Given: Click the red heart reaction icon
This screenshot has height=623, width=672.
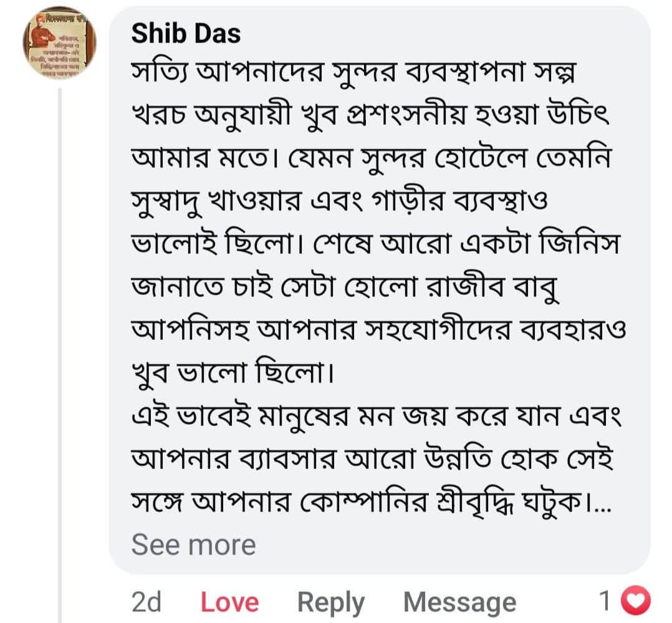Looking at the screenshot, I should (636, 601).
